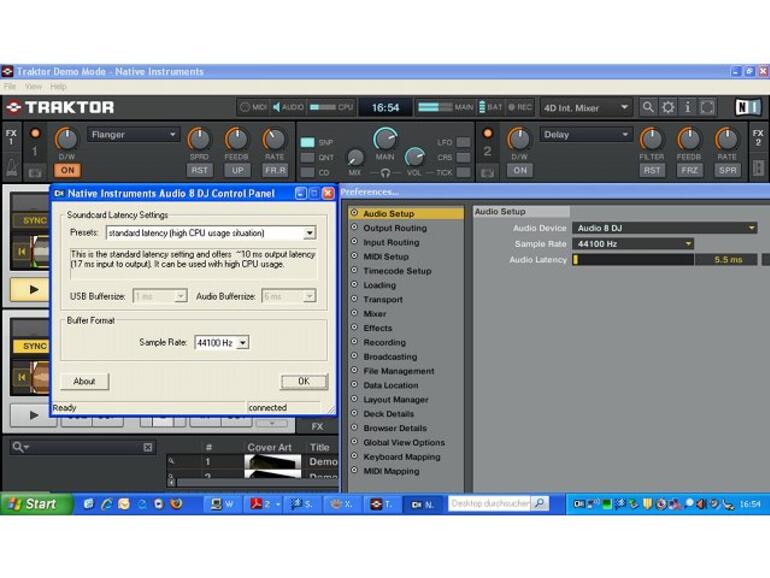Open the 4D Int. Mixer layout dropdown

point(586,107)
